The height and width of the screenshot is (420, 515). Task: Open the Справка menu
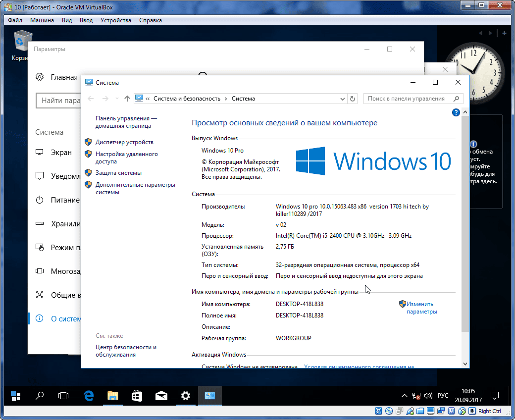(x=151, y=20)
